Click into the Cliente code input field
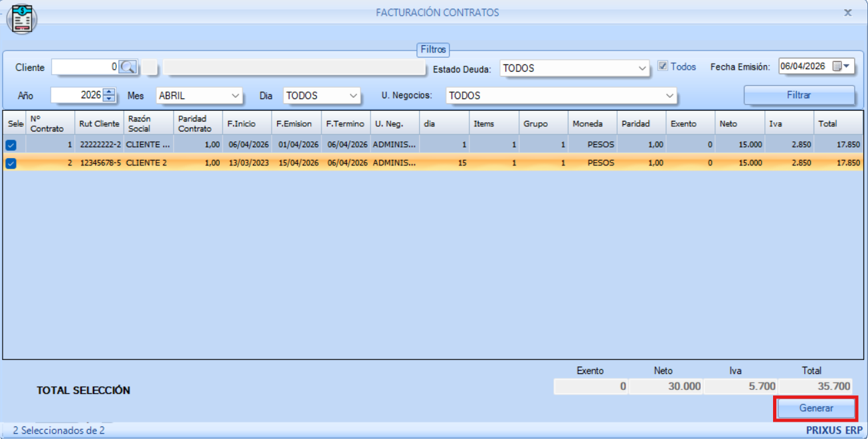 (x=85, y=67)
